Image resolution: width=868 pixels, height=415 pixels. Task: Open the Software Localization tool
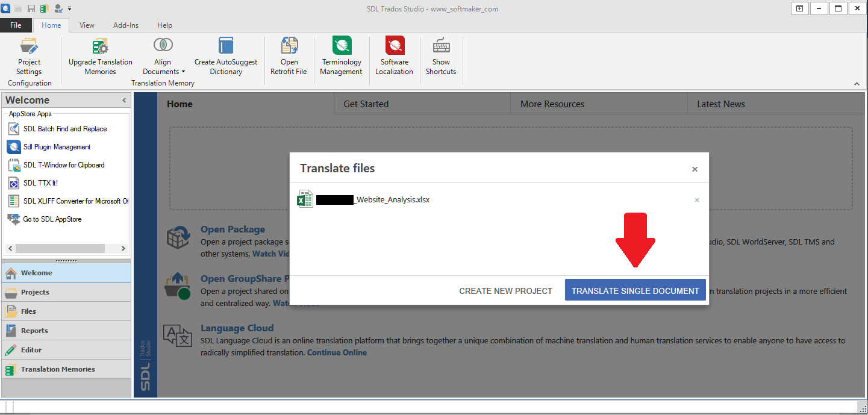(395, 56)
